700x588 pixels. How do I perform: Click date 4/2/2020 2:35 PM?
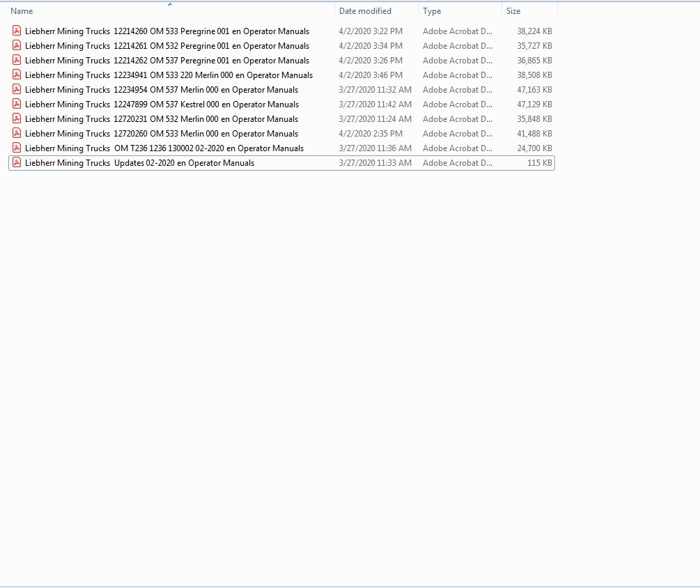[371, 134]
